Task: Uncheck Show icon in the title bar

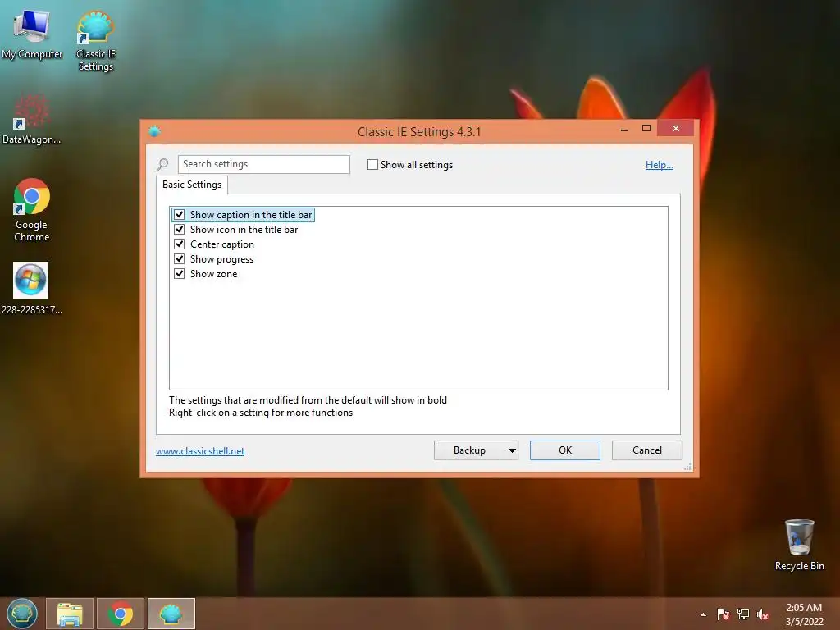Action: click(180, 230)
